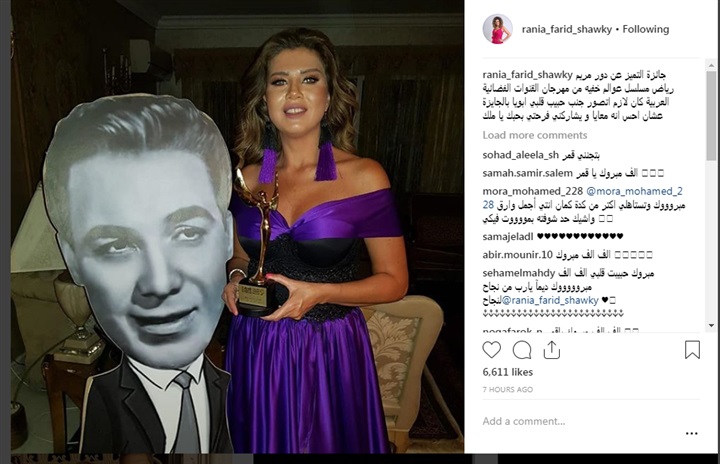Open abir.mounir.10 commenter profile
Viewport: 720px width, 464px height.
pyautogui.click(x=518, y=255)
